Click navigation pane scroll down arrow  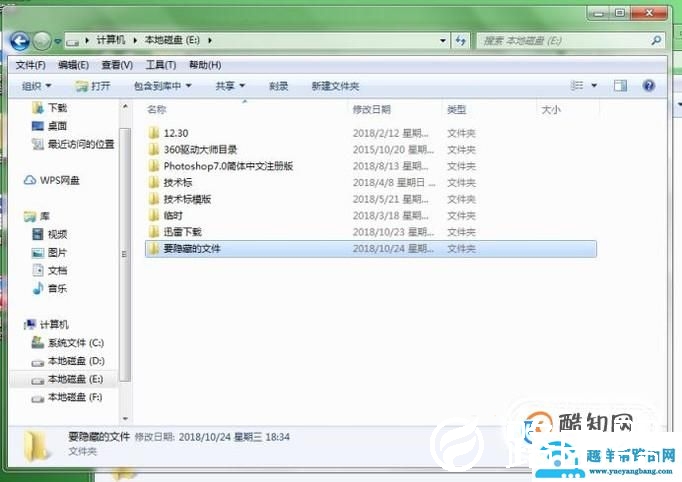[125, 418]
